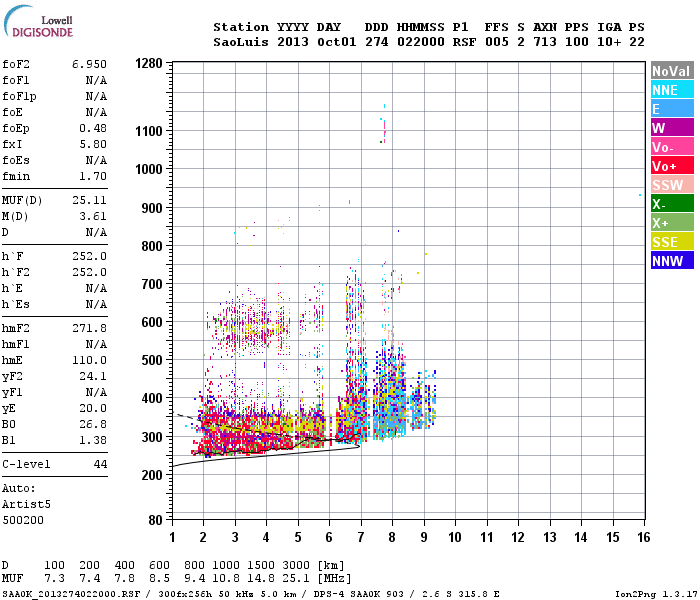The width and height of the screenshot is (700, 600).
Task: Click the 1280 height axis label
Action: pos(149,63)
